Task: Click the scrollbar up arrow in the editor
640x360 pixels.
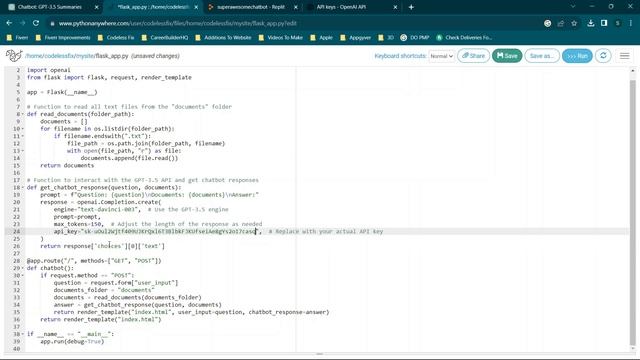Action: [633, 71]
